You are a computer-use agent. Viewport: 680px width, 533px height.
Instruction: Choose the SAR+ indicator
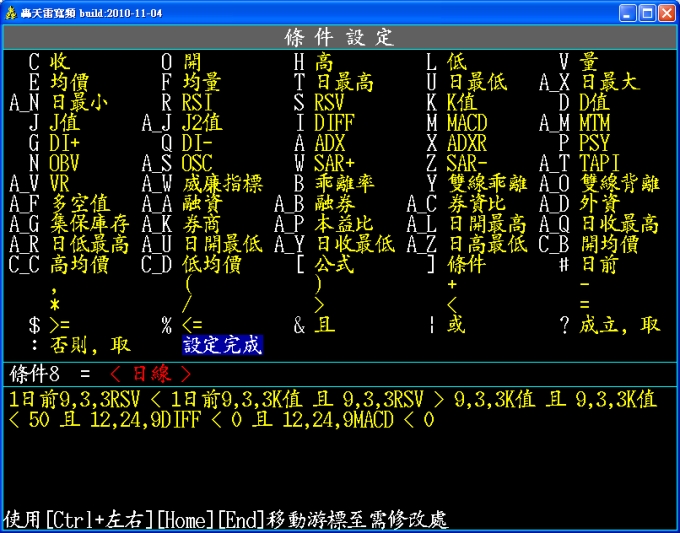tap(334, 163)
